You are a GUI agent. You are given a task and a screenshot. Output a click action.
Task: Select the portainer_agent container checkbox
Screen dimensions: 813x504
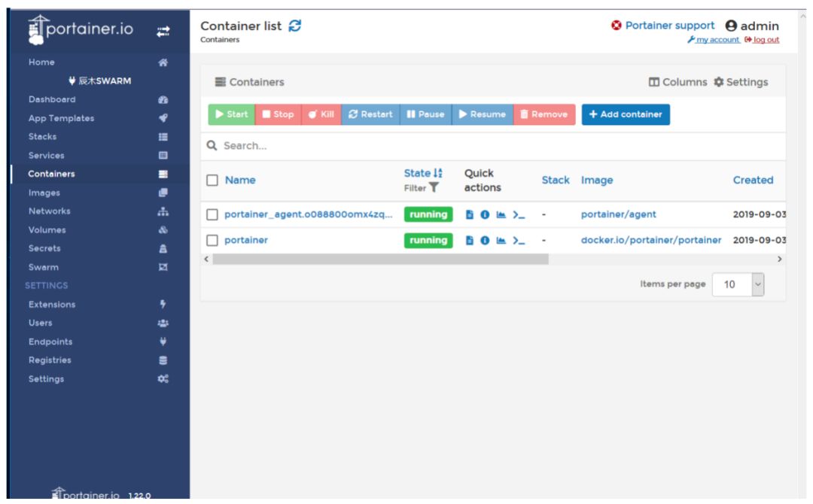[212, 214]
